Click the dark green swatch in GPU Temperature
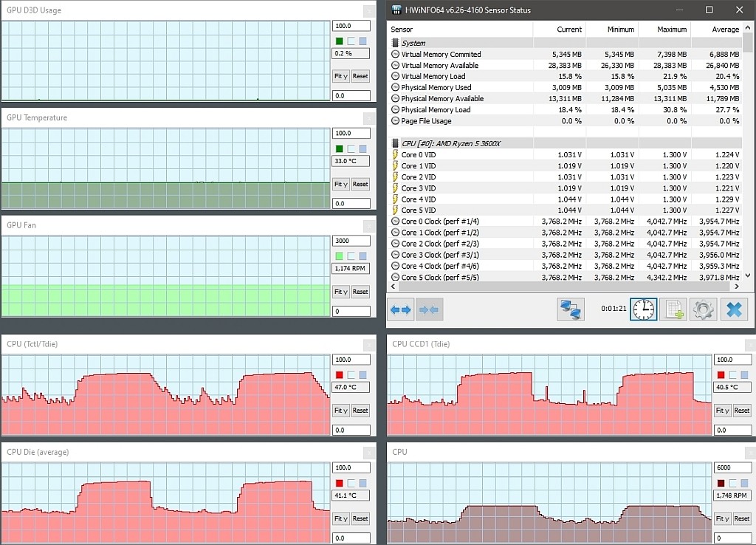Screen dimensions: 756x545 pos(340,148)
